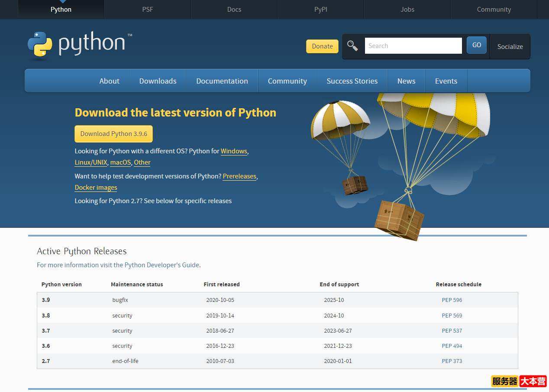Click the Maintenance status column header
The image size is (549, 392).
137,285
